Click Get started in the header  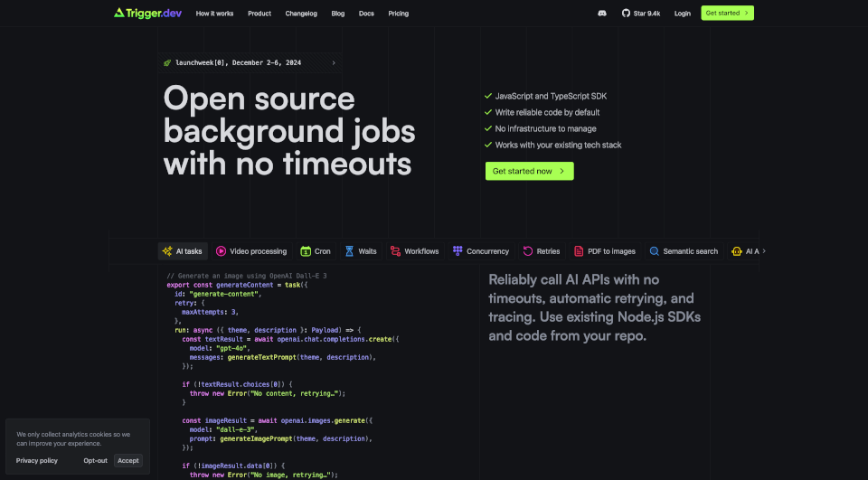(727, 14)
